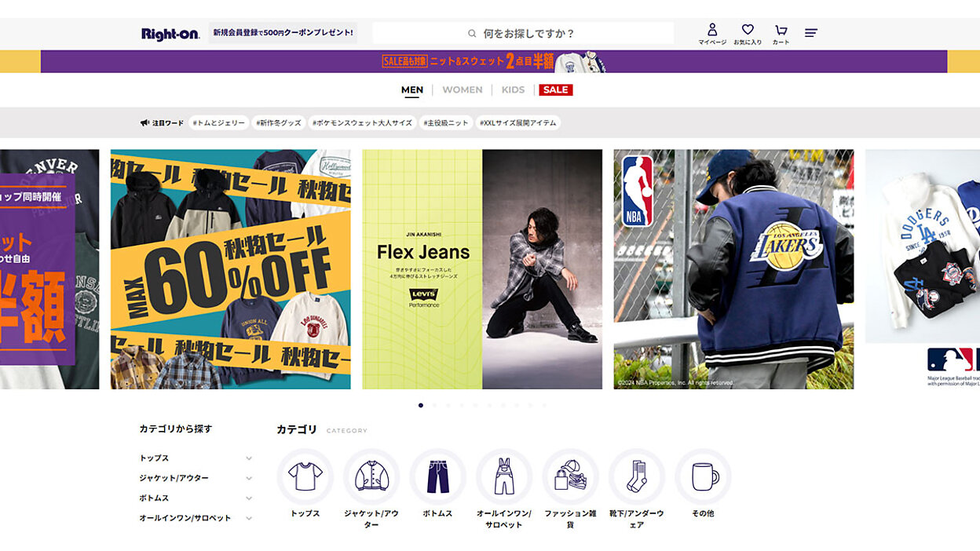
Task: Click the トップス label under the icons
Action: click(x=305, y=513)
